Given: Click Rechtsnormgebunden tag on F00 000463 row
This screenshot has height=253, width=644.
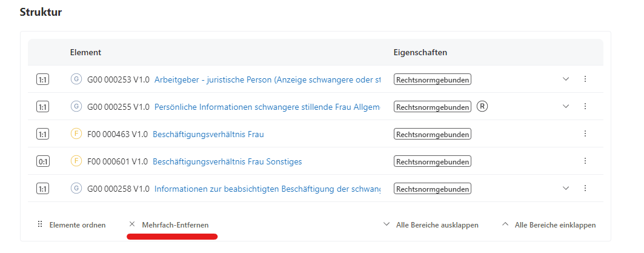Looking at the screenshot, I should tap(433, 134).
